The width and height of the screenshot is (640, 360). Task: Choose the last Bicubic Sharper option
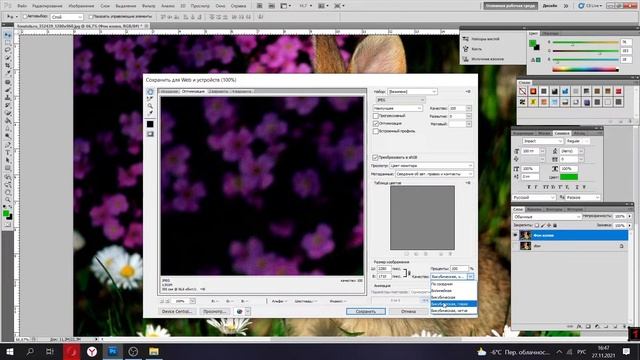[453, 311]
